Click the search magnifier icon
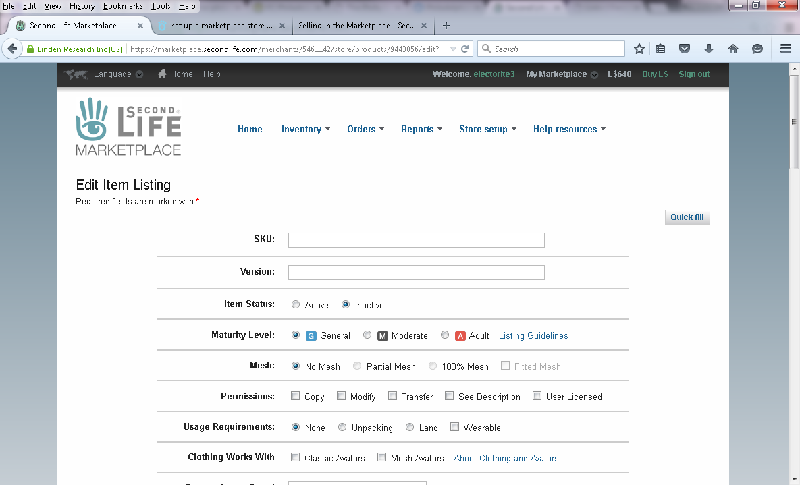The height and width of the screenshot is (485, 800). click(x=486, y=48)
